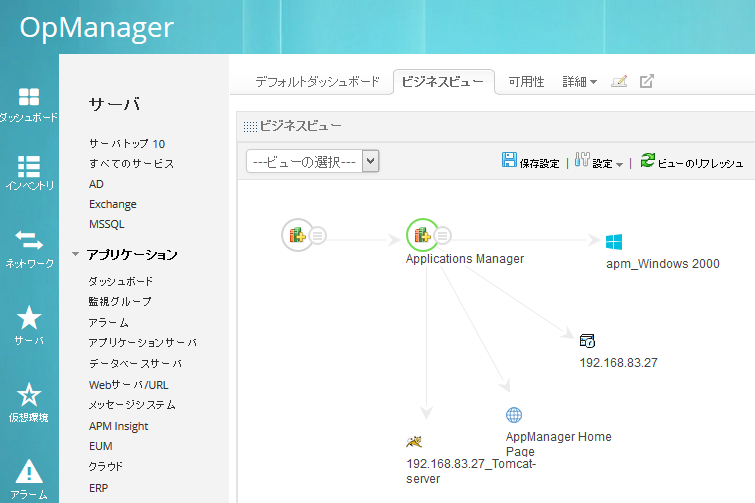Select the unlabeled root node icon

point(297,235)
